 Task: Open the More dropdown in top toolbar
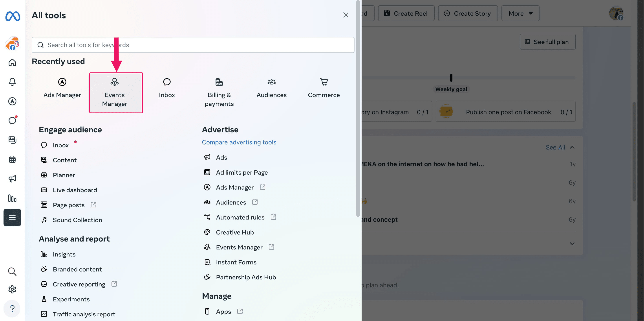click(x=520, y=13)
